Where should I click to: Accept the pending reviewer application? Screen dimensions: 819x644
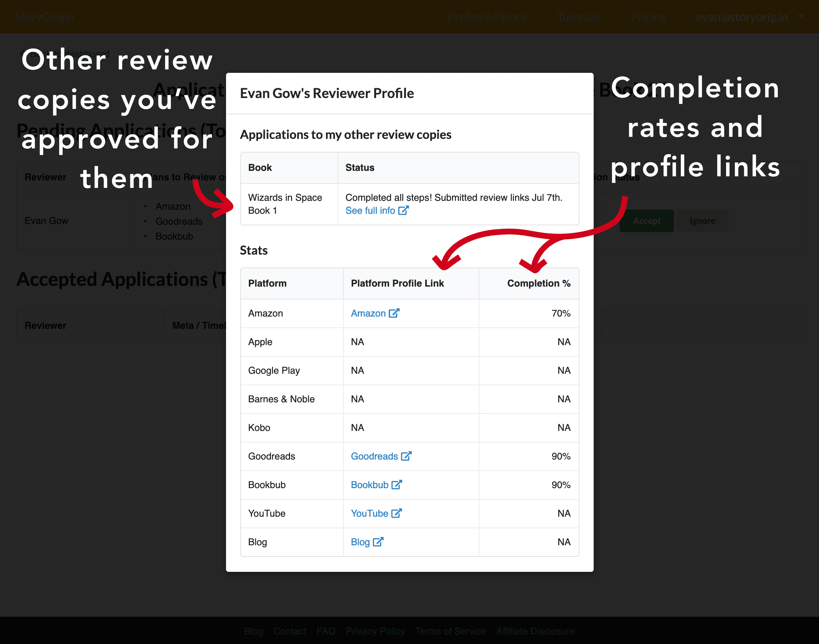pyautogui.click(x=646, y=221)
